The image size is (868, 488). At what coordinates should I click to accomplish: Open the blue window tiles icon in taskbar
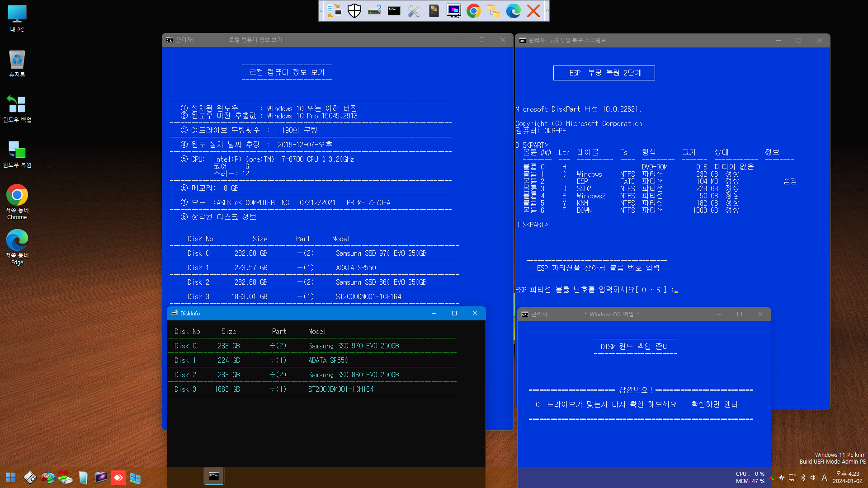tap(136, 478)
